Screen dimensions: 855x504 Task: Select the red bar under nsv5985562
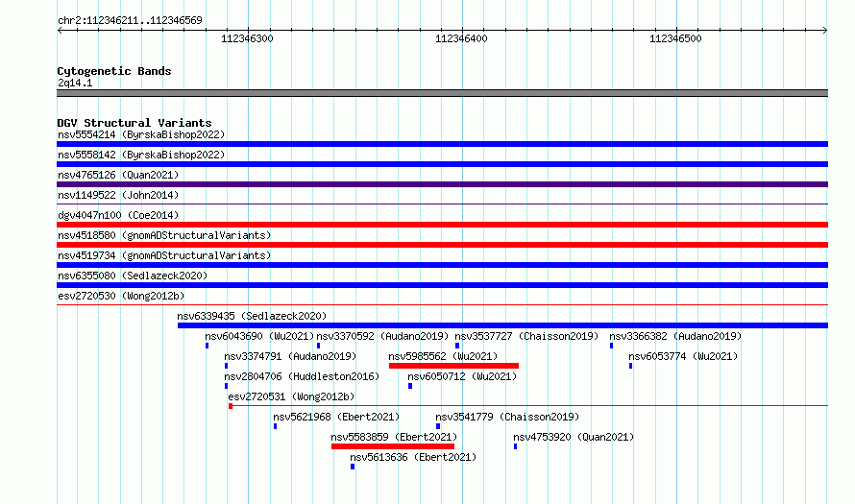click(x=453, y=366)
